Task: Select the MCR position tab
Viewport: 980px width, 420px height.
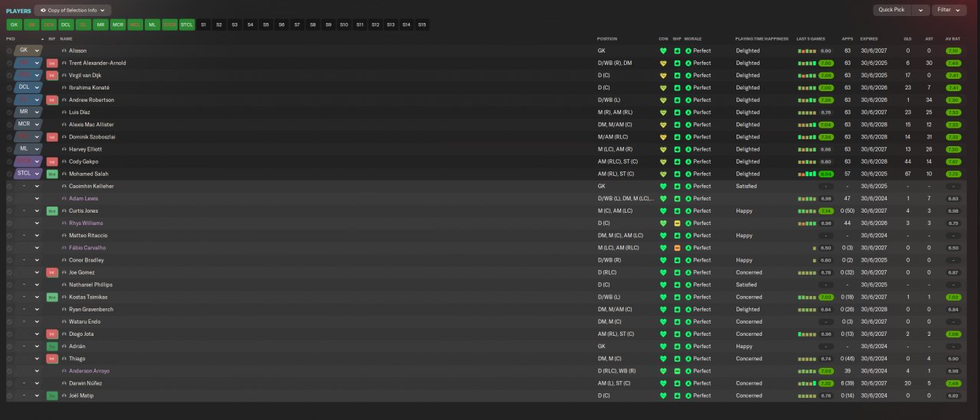Action: pos(118,24)
